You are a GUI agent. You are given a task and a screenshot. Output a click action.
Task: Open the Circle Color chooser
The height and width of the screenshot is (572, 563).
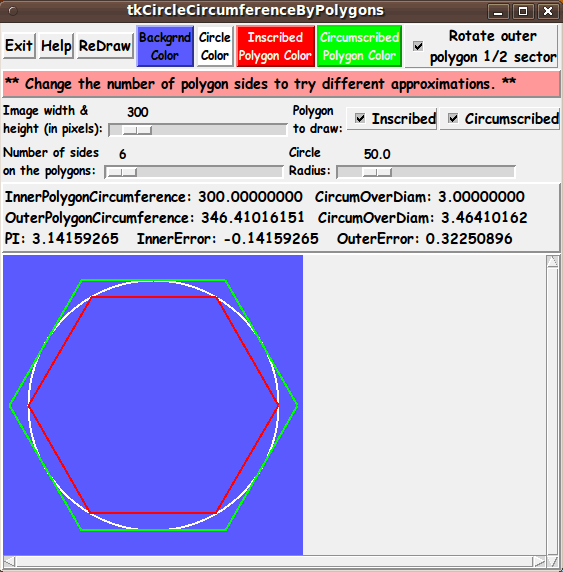point(215,46)
